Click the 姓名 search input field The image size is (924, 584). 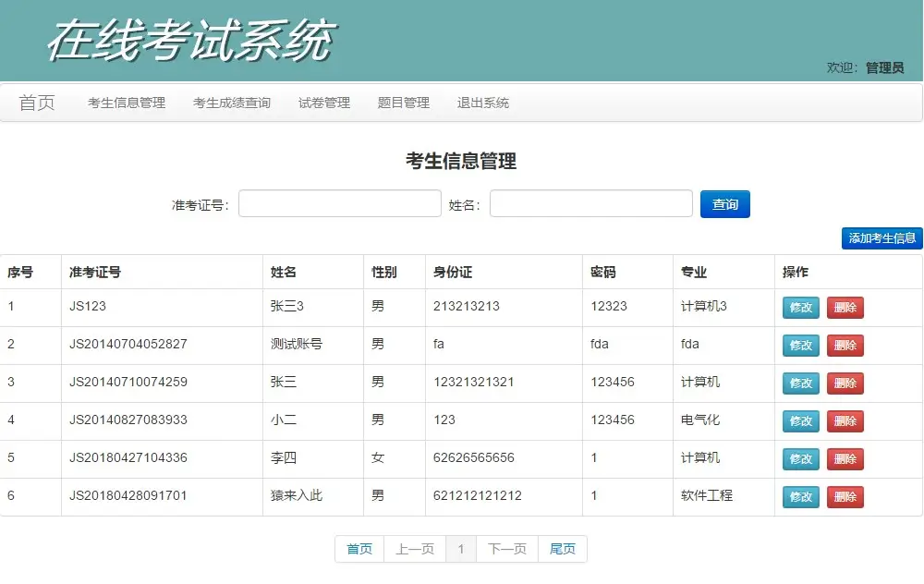[x=590, y=203]
